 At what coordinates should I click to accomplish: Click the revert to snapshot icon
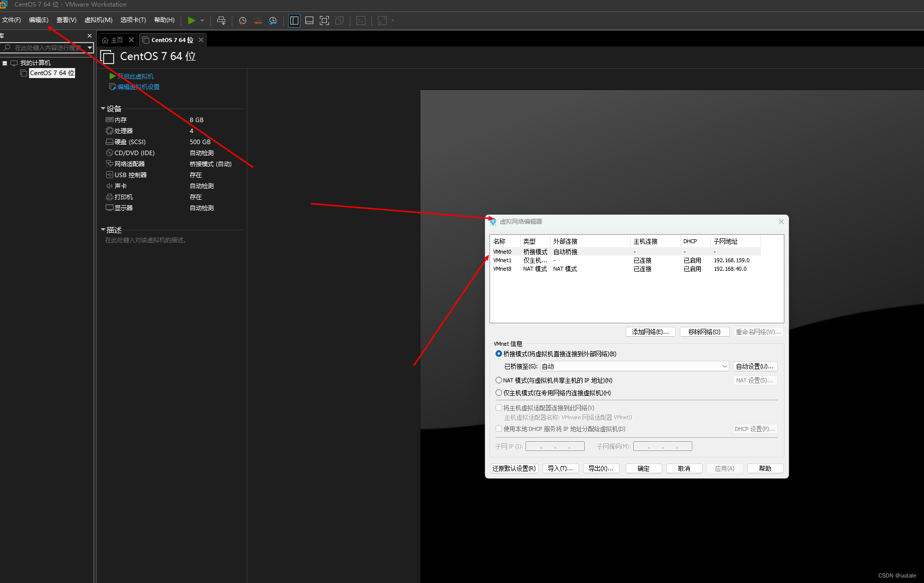258,21
